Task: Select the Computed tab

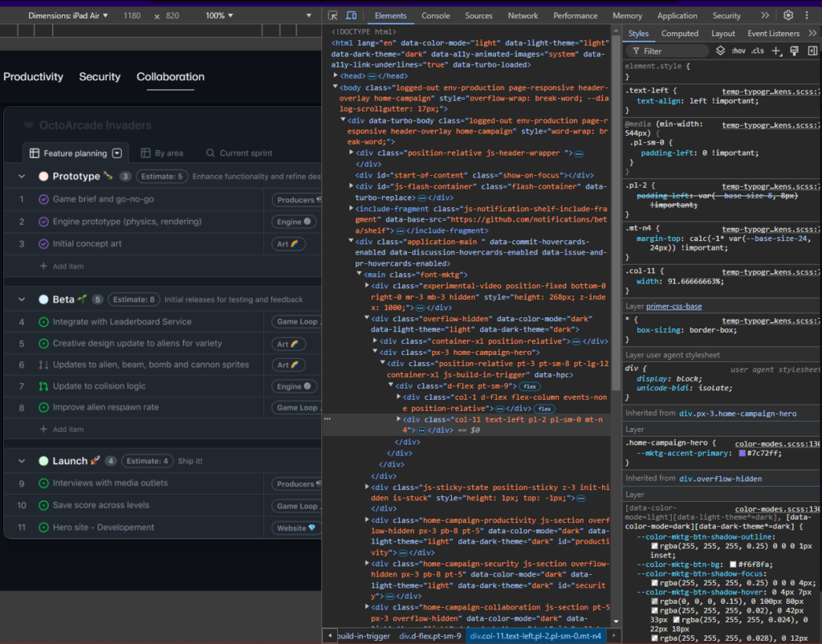Action: [x=679, y=33]
